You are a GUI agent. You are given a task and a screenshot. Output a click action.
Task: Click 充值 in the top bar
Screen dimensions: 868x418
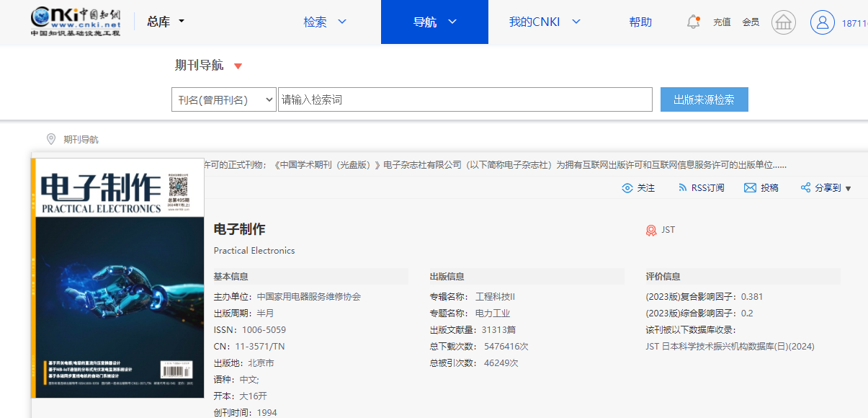tap(722, 22)
